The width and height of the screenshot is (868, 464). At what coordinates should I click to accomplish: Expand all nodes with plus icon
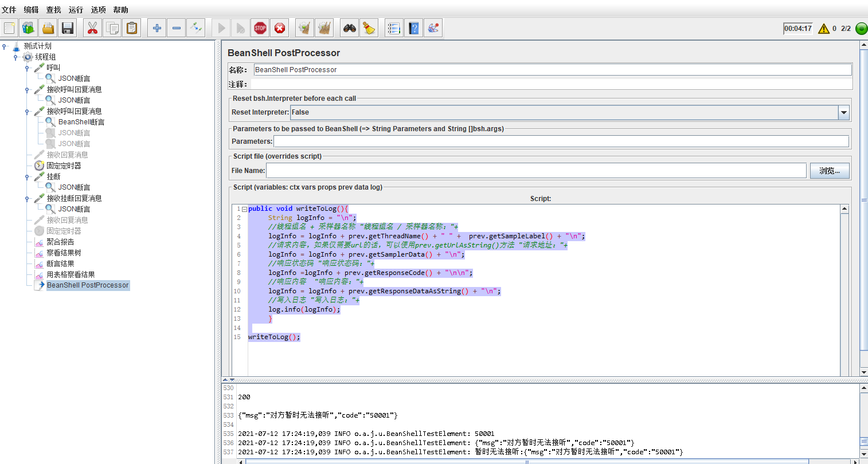pos(157,28)
